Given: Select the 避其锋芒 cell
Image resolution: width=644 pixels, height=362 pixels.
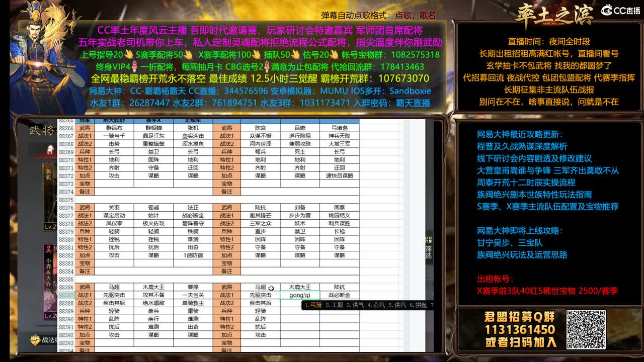Looking at the screenshot, I should coord(261,215).
